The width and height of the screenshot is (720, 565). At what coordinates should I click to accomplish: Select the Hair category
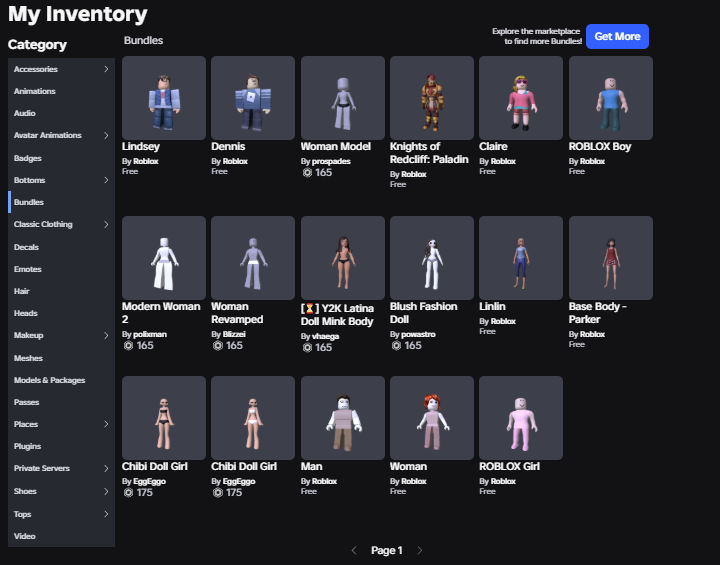61,291
